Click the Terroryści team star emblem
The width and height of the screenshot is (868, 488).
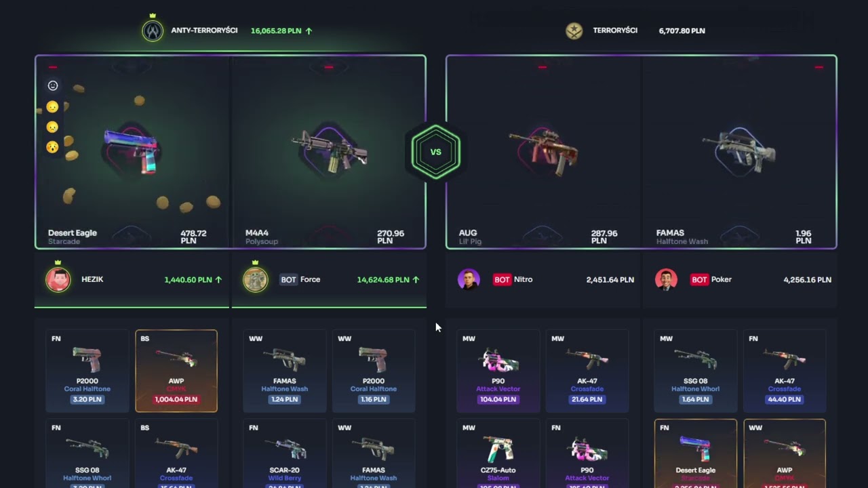tap(574, 31)
